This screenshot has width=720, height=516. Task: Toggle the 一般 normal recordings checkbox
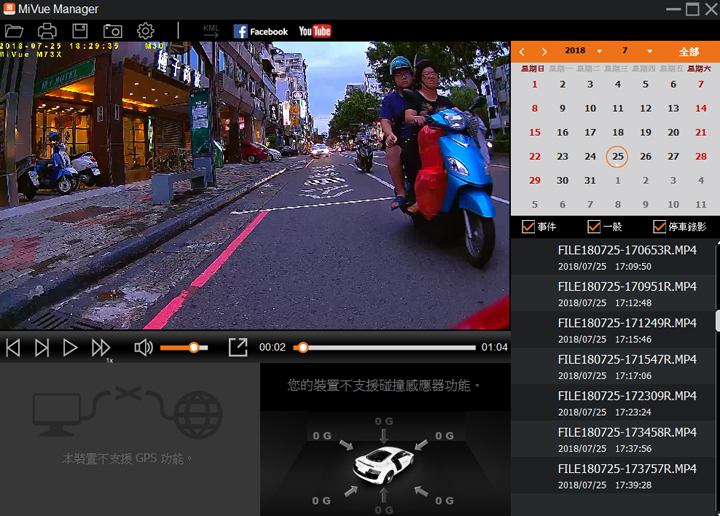tap(594, 227)
